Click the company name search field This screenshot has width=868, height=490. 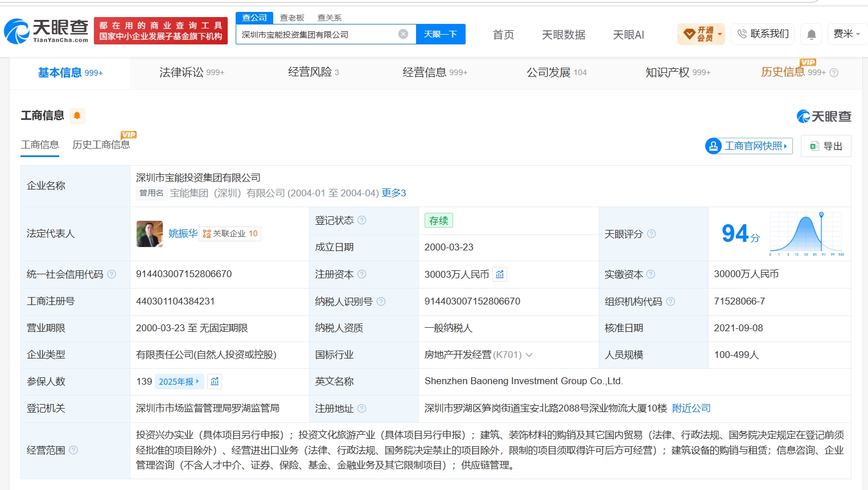point(319,34)
